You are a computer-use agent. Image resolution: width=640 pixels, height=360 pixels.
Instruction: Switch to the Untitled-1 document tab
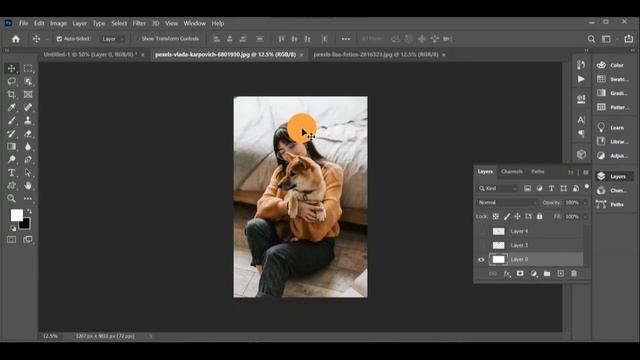(90, 54)
